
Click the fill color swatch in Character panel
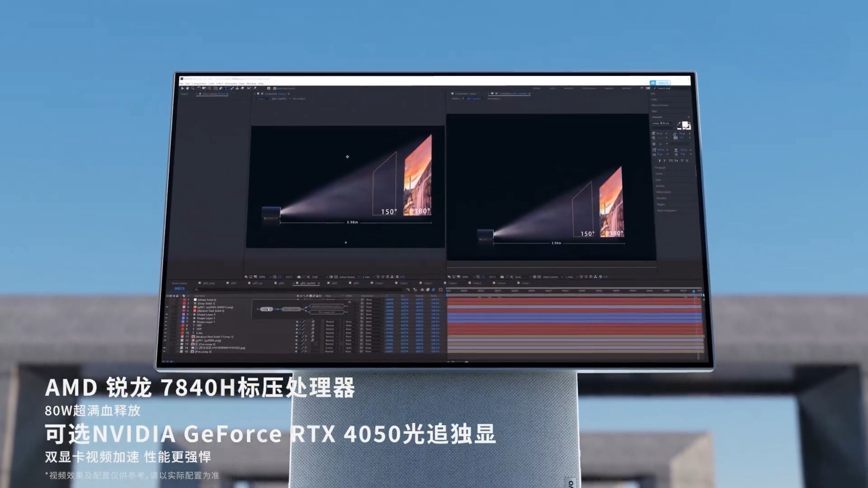685,124
